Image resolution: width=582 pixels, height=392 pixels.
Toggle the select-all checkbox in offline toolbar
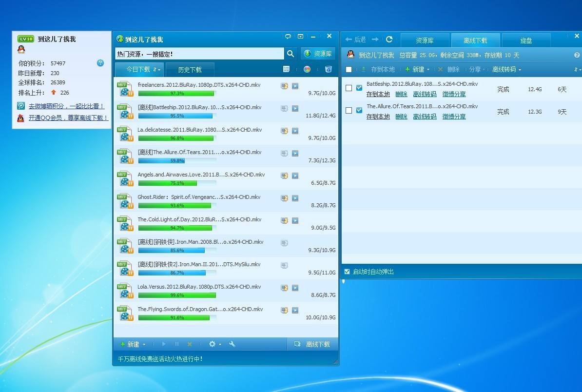(349, 69)
